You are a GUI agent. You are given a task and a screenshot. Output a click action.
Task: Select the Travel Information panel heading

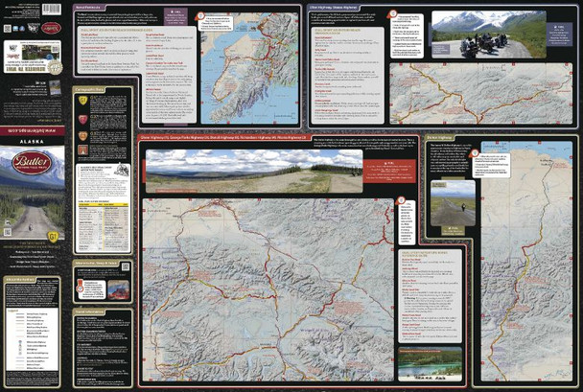[90, 311]
